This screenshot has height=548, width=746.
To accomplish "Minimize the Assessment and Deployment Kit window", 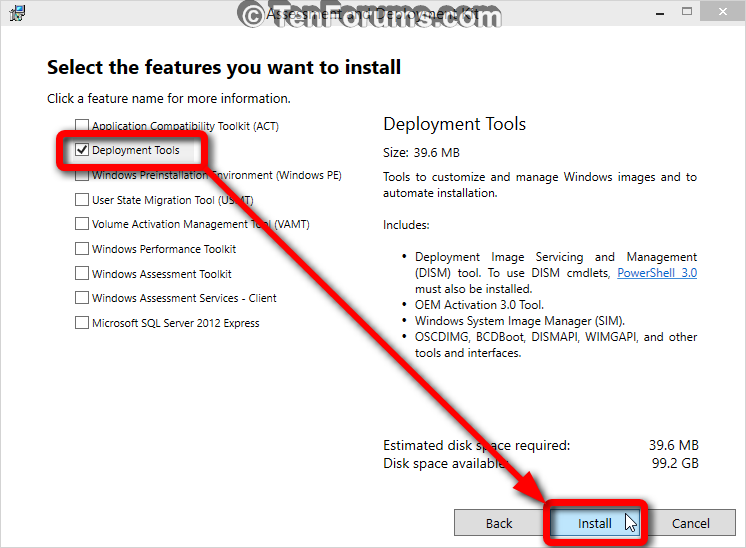I will coord(660,12).
